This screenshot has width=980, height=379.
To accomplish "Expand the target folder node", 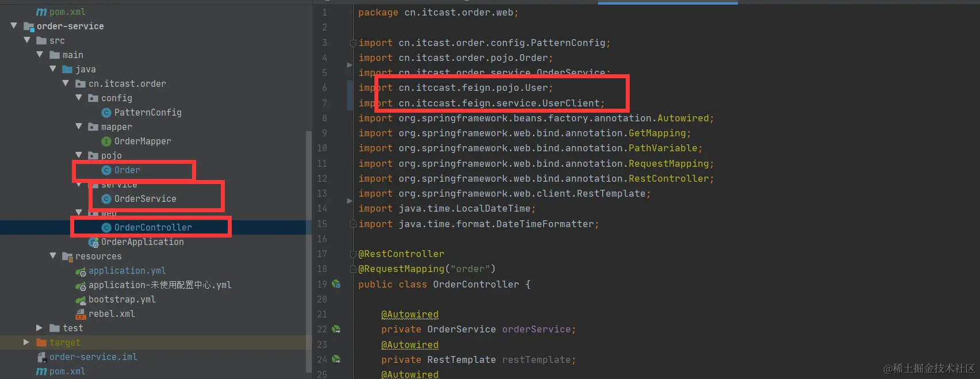I will 26,342.
